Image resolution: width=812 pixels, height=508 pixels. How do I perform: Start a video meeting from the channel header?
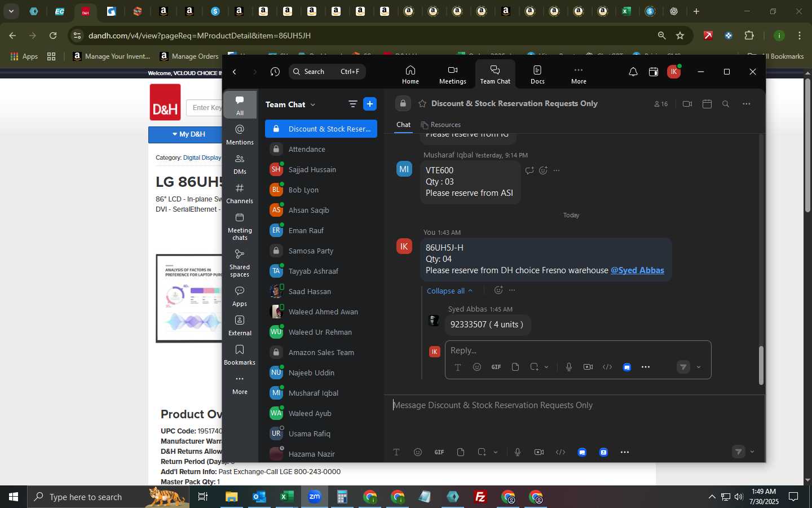tap(687, 104)
